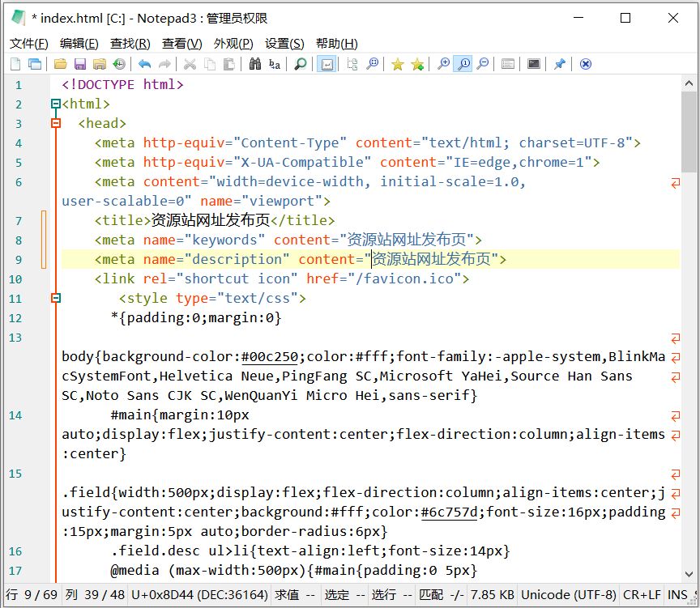This screenshot has height=608, width=700.
Task: Click the #6c757d color code
Action: point(449,512)
